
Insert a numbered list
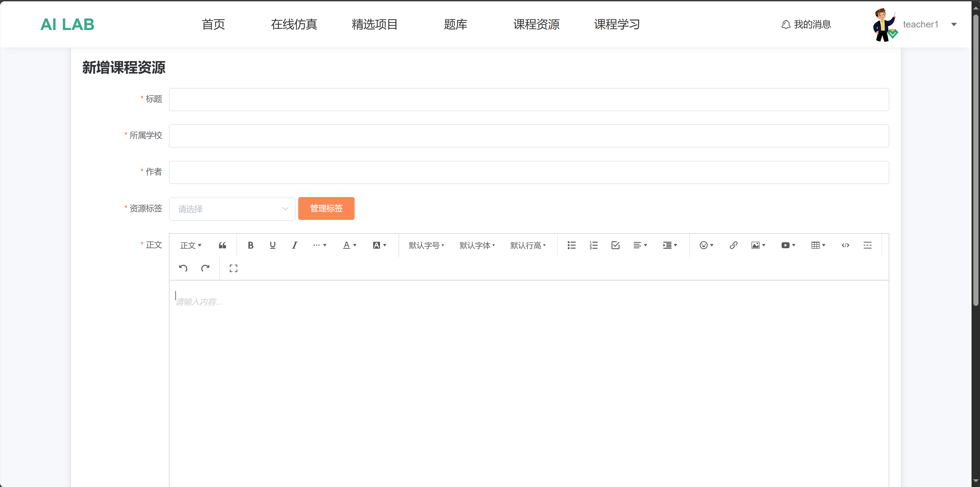coord(594,245)
